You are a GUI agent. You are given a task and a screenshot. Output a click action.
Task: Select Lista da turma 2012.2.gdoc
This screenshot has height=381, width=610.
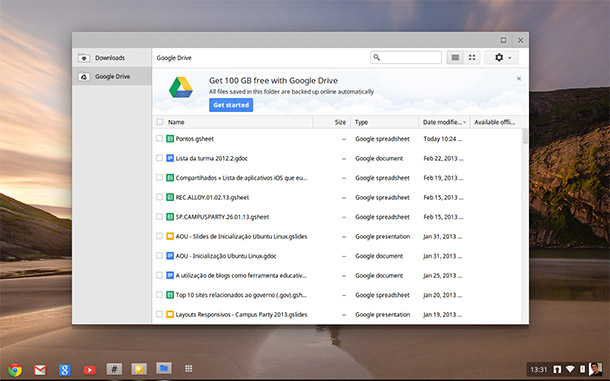(212, 158)
